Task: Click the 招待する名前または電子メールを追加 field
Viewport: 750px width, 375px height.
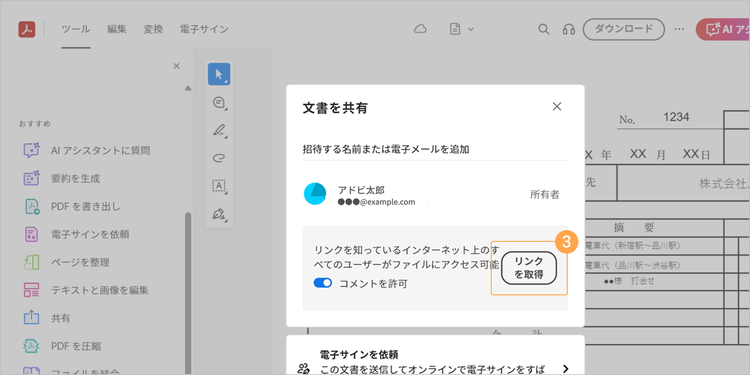Action: (x=435, y=150)
